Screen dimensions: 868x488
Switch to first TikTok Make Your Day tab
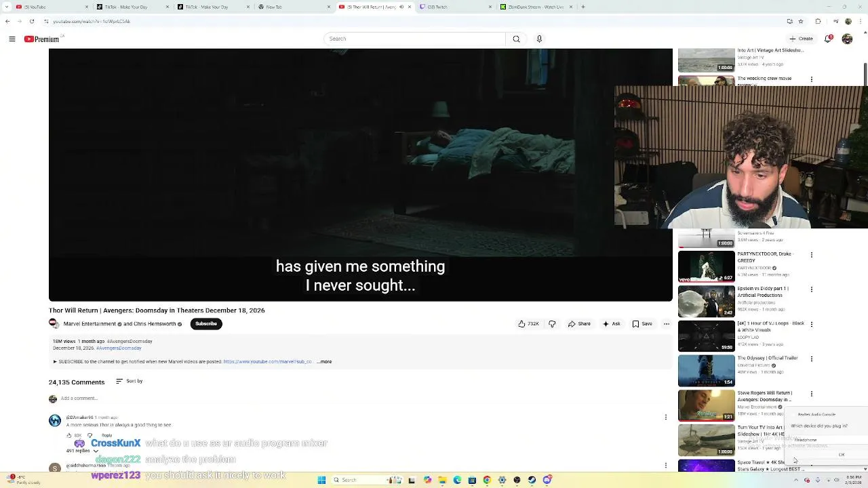pos(132,7)
